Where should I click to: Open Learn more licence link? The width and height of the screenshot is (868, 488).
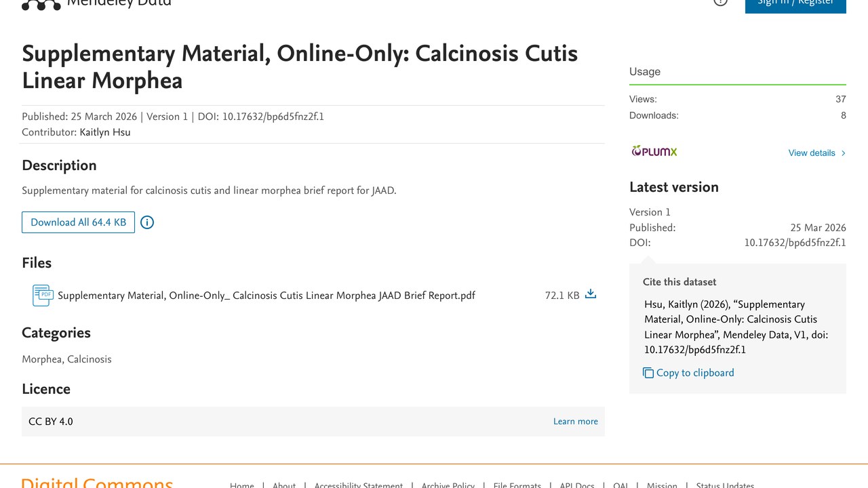point(576,422)
